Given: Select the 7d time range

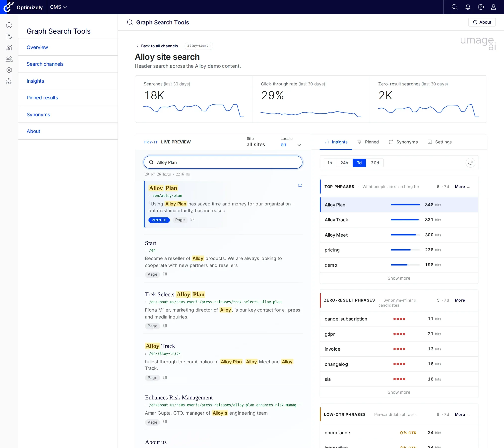Looking at the screenshot, I should click(x=359, y=163).
